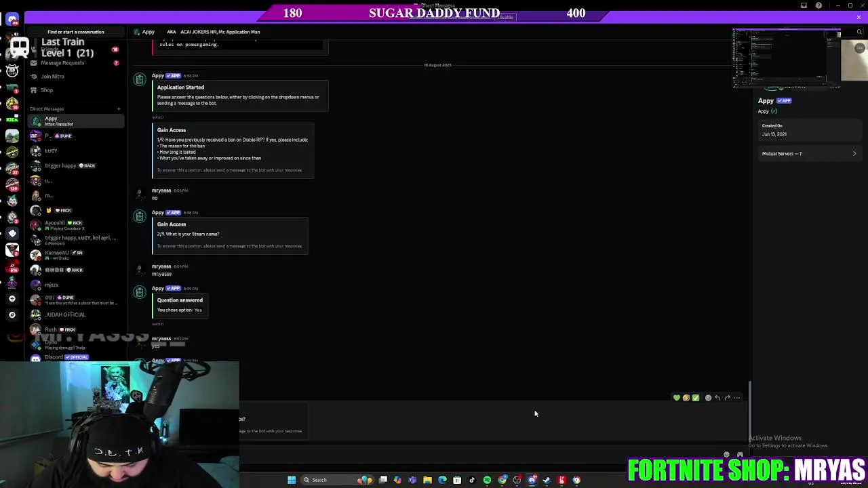Open trigger happy direct message
The height and width of the screenshot is (488, 868).
coord(76,165)
